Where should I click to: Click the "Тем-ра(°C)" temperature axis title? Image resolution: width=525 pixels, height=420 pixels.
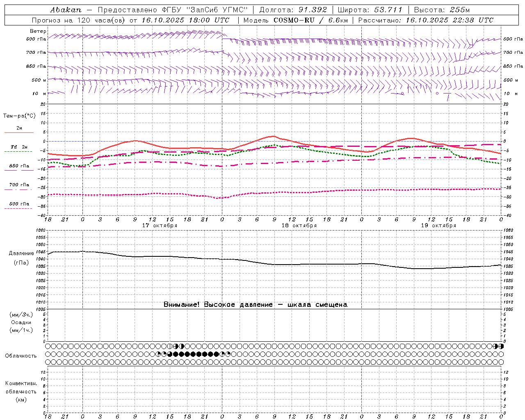click(x=19, y=116)
